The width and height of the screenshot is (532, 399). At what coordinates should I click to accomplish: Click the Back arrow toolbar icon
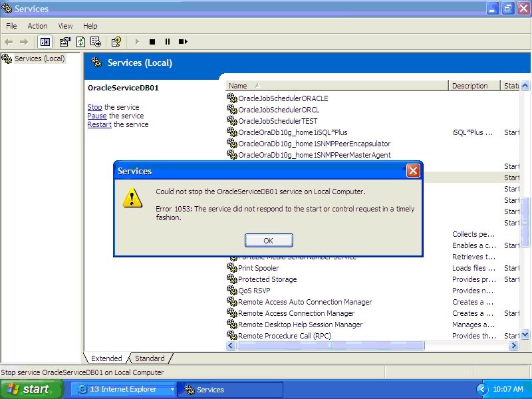pos(9,42)
